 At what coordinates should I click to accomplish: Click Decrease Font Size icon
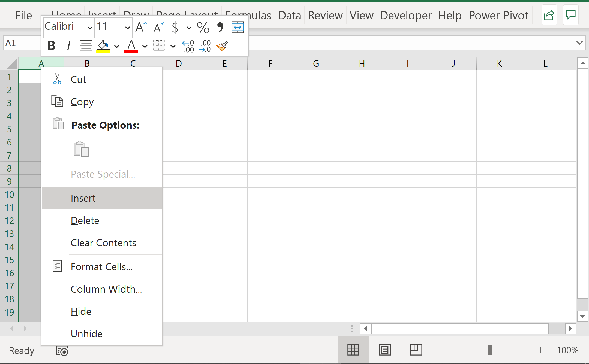(x=159, y=27)
